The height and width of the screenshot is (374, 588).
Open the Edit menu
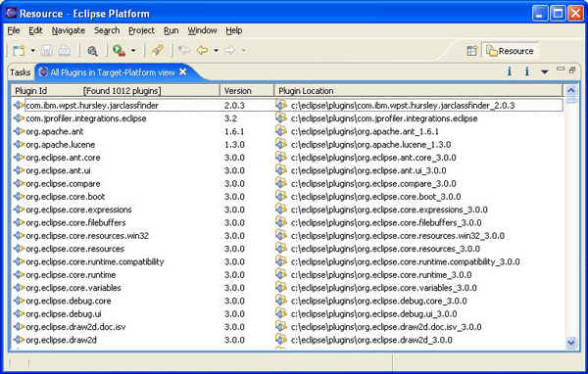click(35, 30)
